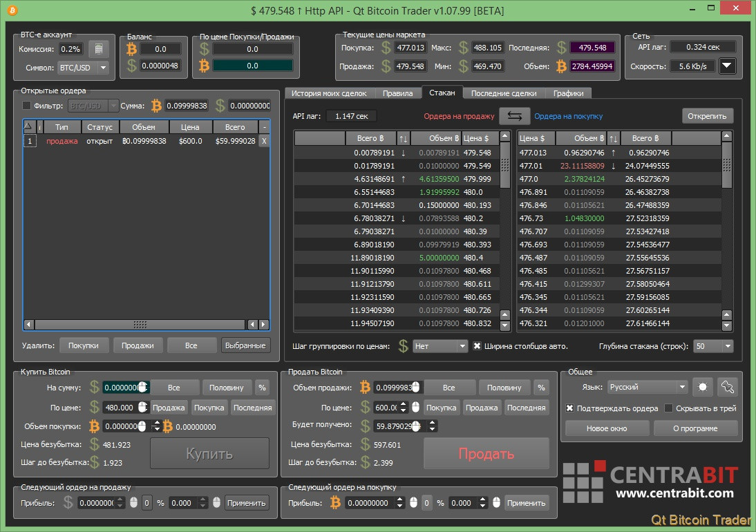The height and width of the screenshot is (532, 756).
Task: Click Последняя in the Купить Bitcoin panel
Action: (253, 408)
